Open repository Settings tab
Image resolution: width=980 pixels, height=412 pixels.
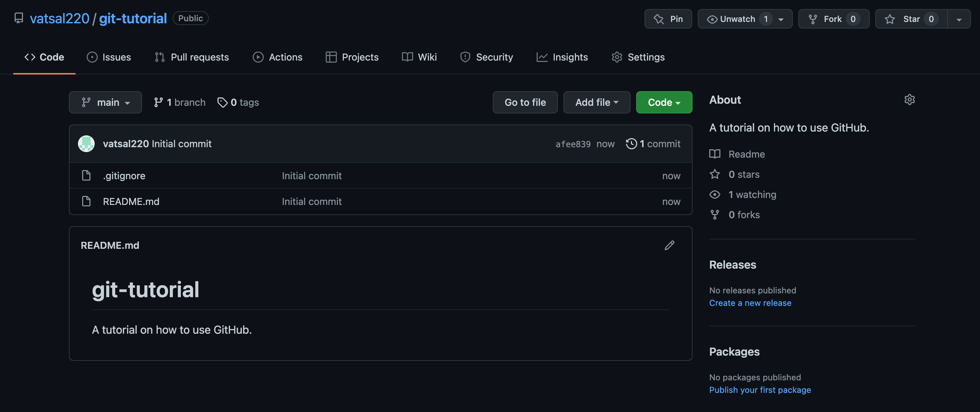638,57
